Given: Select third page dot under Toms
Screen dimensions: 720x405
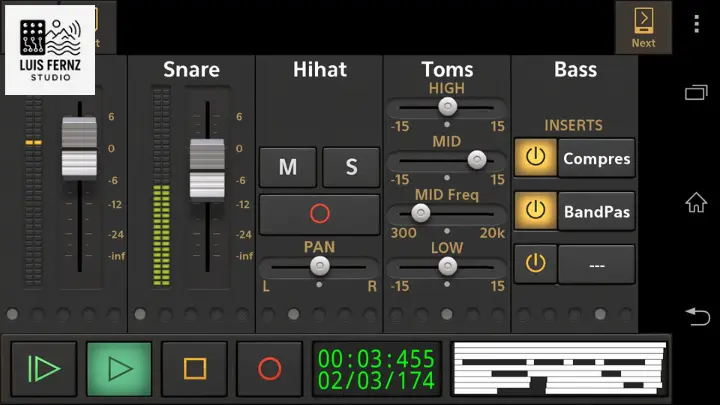Looking at the screenshot, I should 447,314.
